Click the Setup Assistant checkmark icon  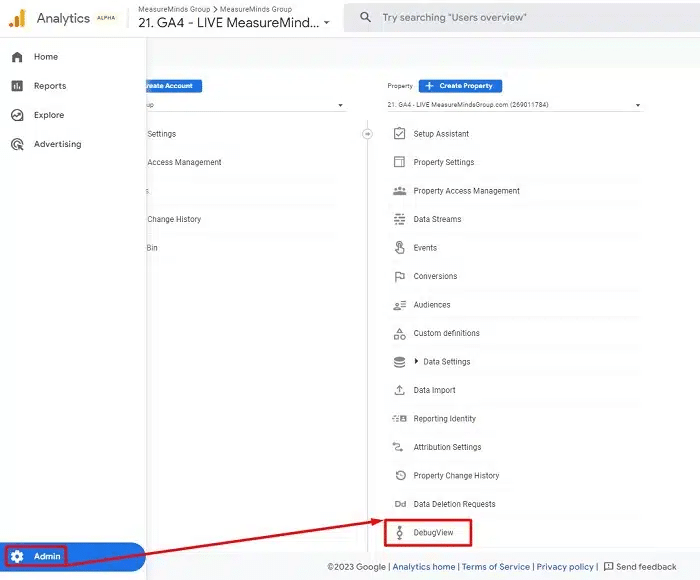point(399,134)
